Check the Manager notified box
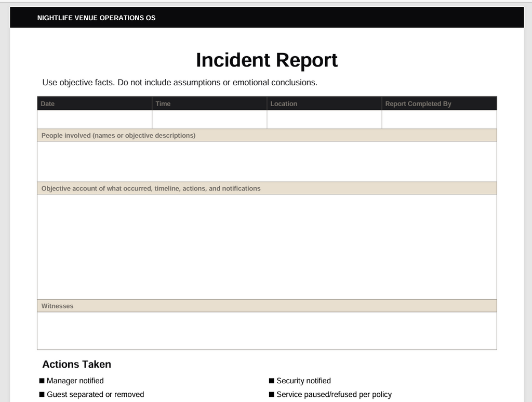Viewport: 532px width, 402px height. click(x=42, y=381)
